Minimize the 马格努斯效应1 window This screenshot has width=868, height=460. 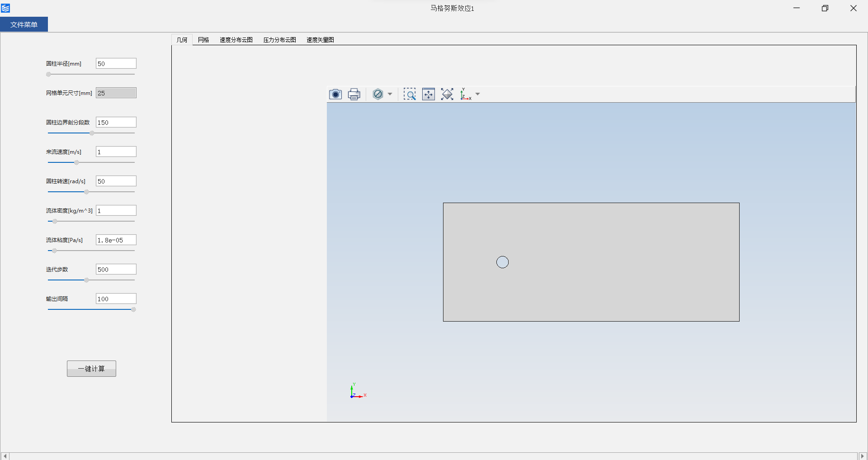click(x=797, y=8)
